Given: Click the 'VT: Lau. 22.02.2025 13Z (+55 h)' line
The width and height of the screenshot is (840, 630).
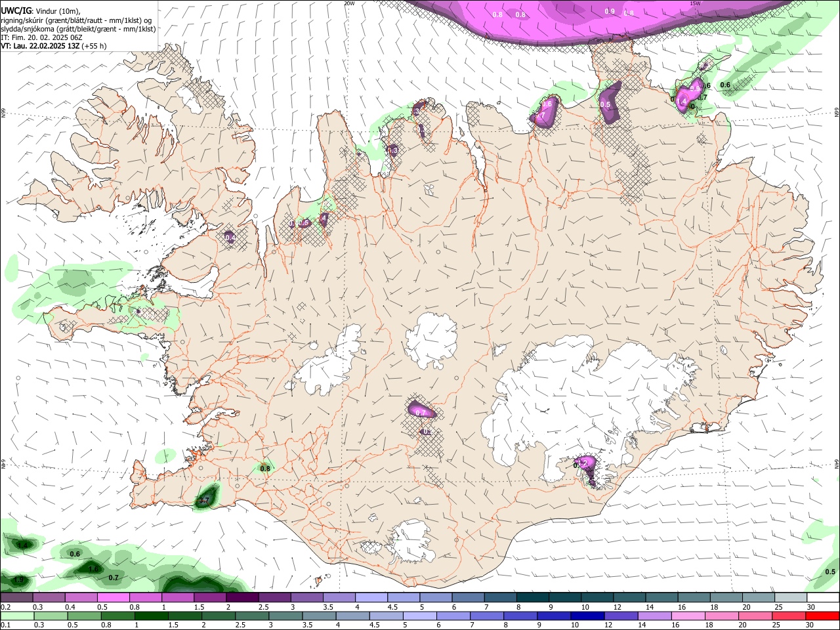Looking at the screenshot, I should 53,46.
